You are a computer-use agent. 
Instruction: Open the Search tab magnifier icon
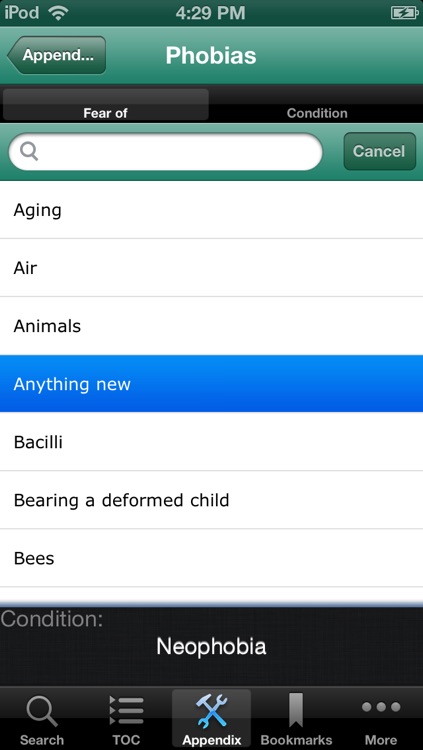pos(42,711)
